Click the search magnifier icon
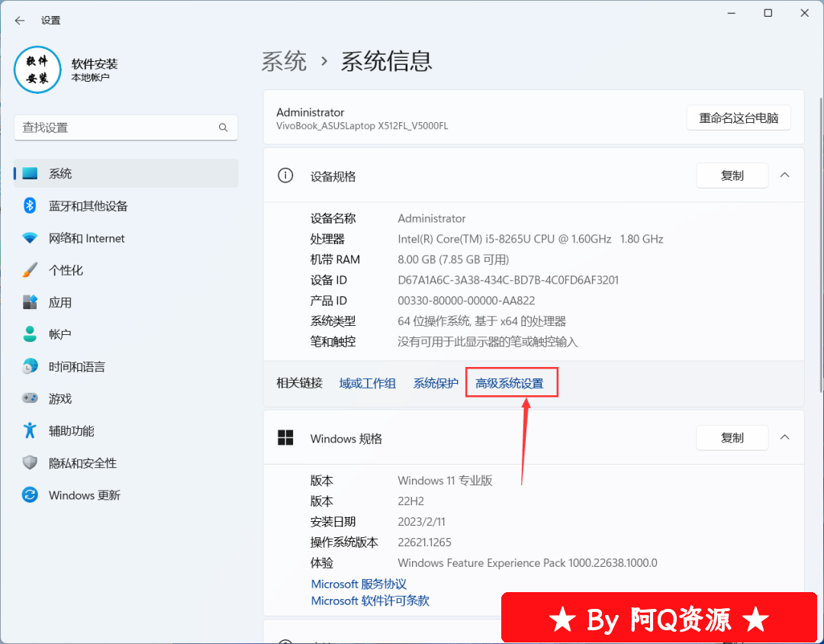Image resolution: width=824 pixels, height=644 pixels. [223, 127]
